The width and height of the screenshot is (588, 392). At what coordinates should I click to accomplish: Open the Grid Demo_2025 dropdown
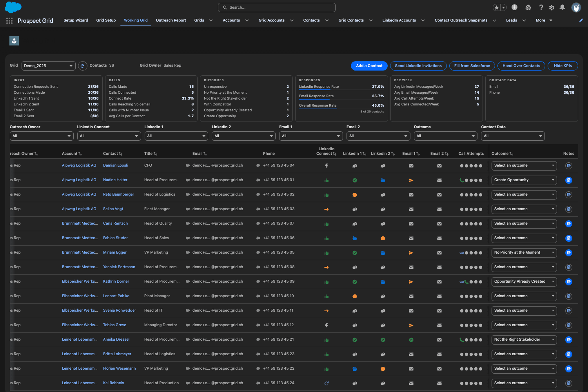49,66
